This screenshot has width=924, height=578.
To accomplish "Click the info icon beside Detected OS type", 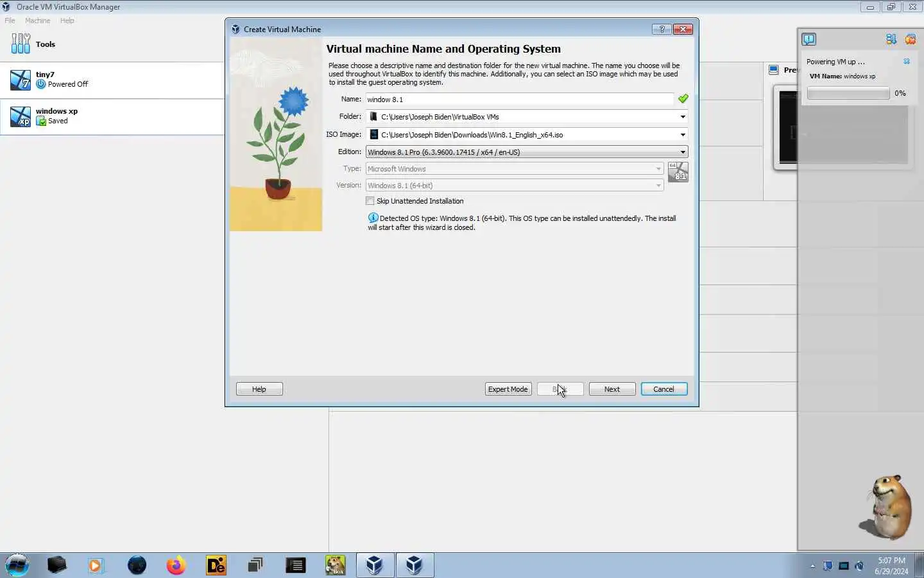I will [373, 218].
